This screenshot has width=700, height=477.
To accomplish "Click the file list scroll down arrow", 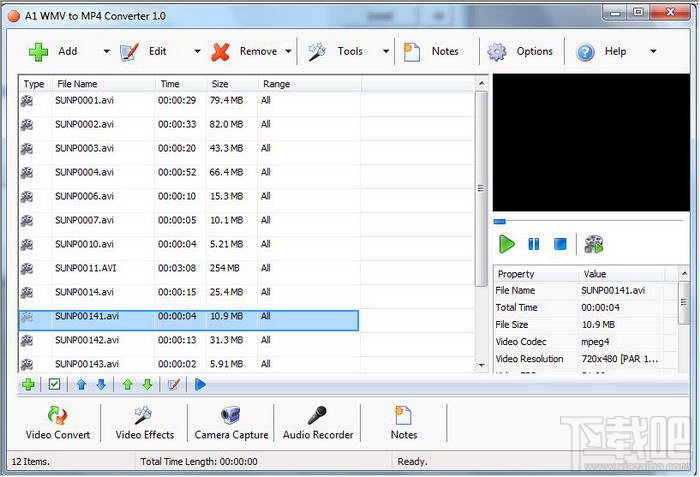I will pos(481,365).
